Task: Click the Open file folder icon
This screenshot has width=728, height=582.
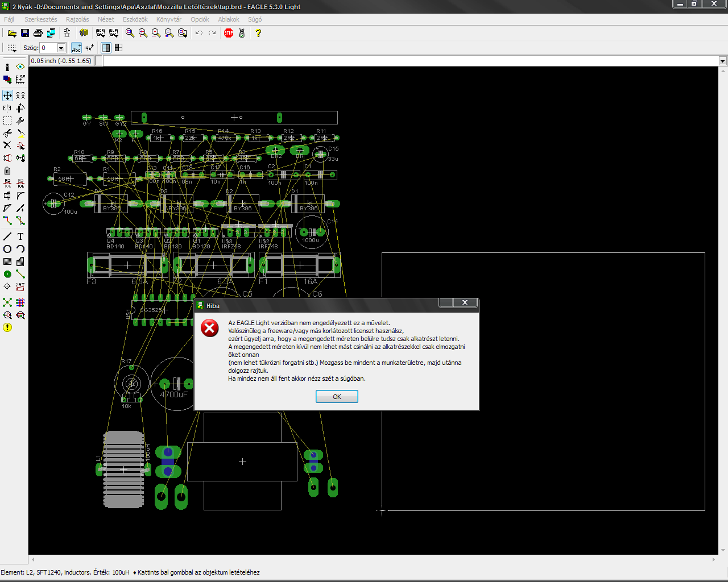Action: pyautogui.click(x=11, y=33)
